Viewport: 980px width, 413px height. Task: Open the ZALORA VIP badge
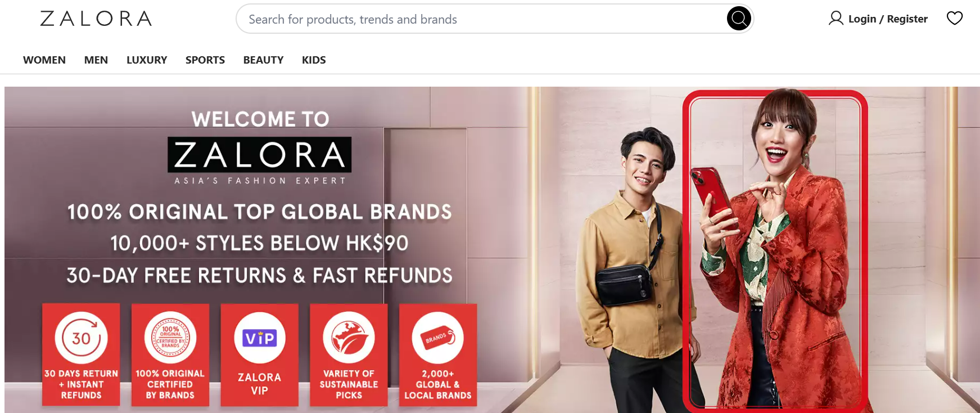(259, 354)
